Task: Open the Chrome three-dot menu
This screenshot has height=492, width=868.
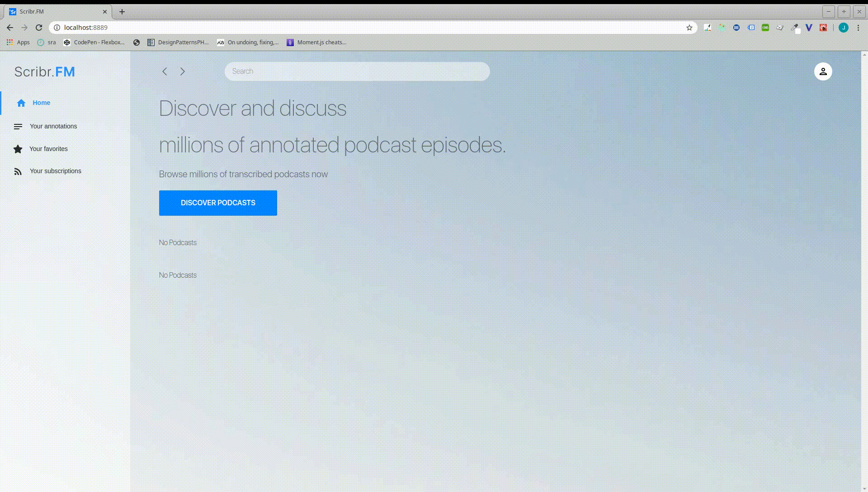Action: coord(859,28)
